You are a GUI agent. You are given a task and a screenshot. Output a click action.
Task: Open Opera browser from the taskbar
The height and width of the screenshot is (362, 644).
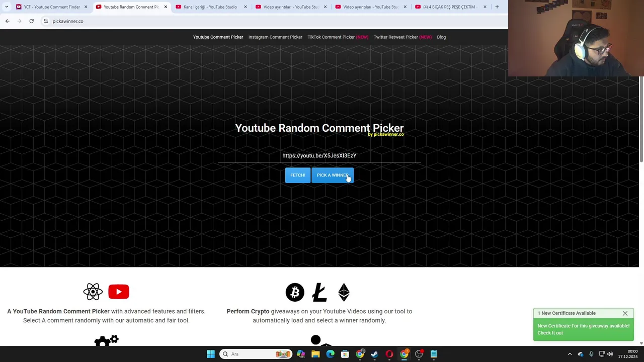389,354
